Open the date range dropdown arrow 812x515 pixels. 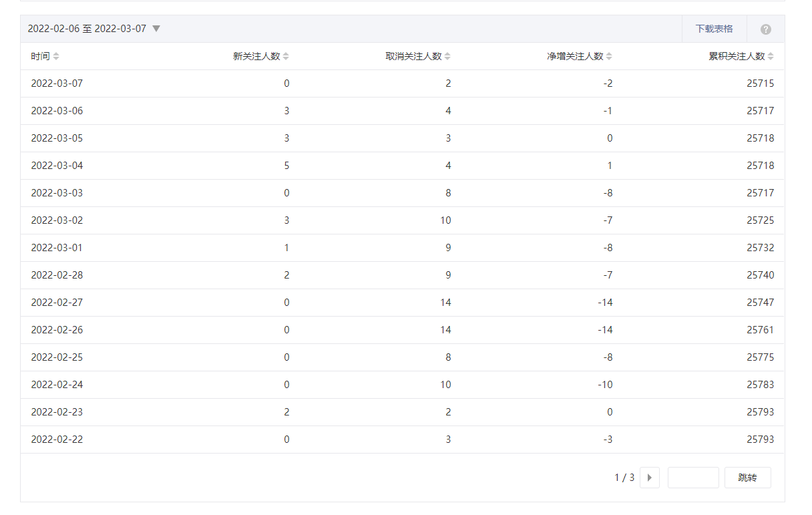pyautogui.click(x=156, y=29)
